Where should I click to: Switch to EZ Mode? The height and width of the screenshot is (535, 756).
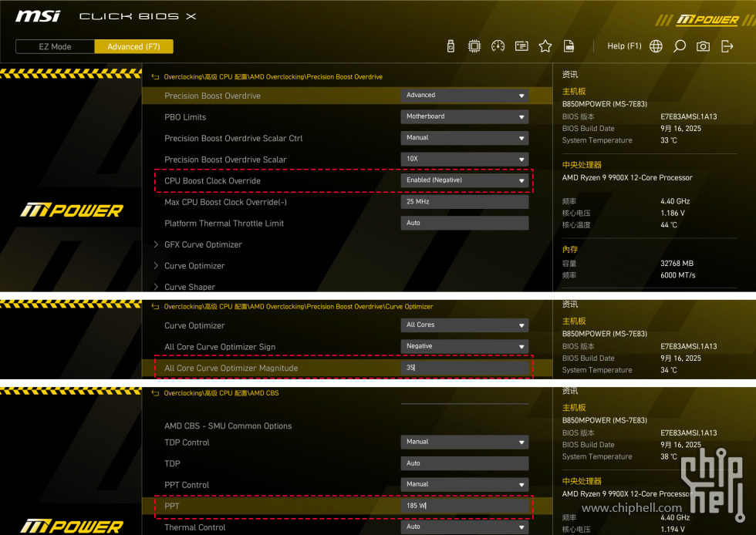[55, 47]
